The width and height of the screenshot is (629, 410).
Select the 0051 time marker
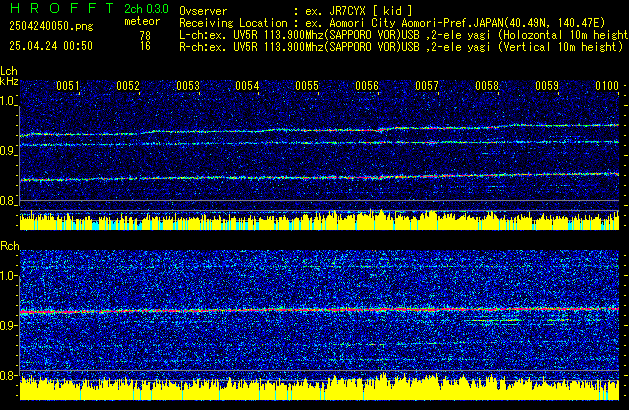(x=68, y=86)
